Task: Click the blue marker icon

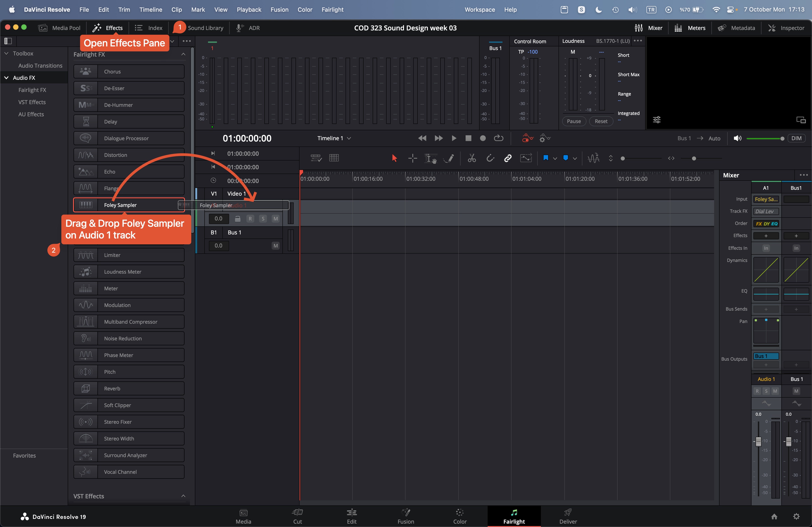Action: (x=565, y=158)
